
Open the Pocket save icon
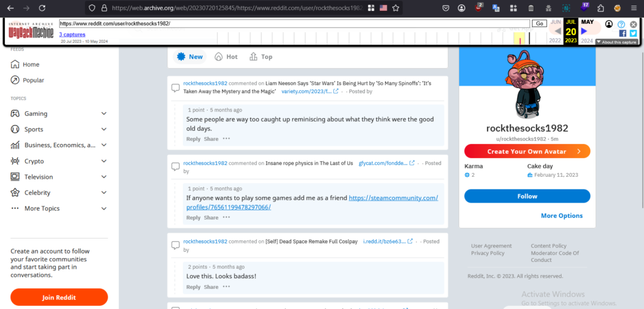[x=446, y=8]
